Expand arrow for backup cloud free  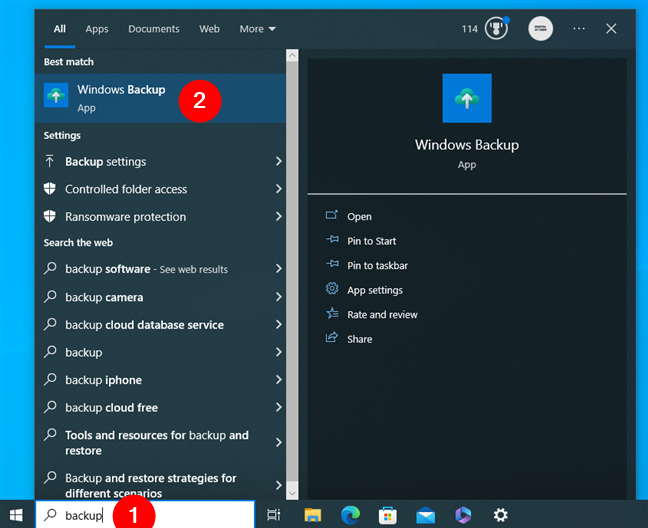tap(279, 407)
